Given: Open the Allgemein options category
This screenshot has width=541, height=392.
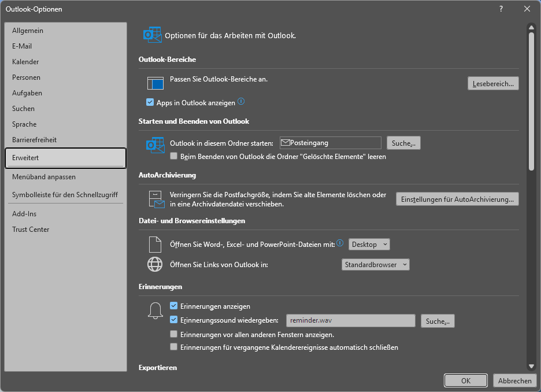Looking at the screenshot, I should click(65, 31).
